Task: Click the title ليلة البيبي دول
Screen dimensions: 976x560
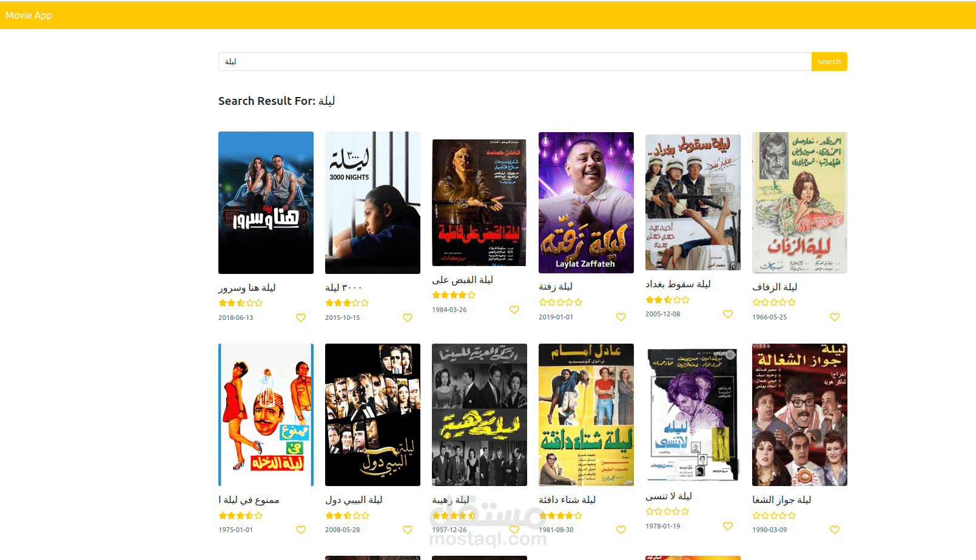Action: click(x=354, y=499)
